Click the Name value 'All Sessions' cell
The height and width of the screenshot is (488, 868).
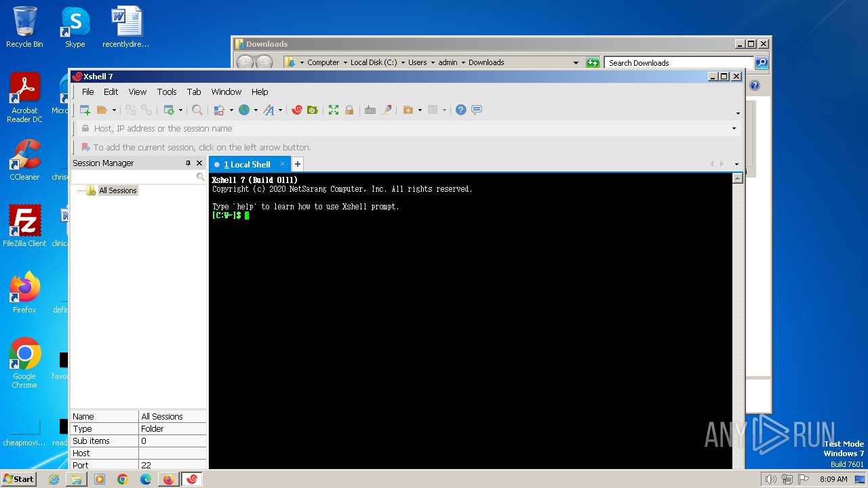[x=172, y=416]
